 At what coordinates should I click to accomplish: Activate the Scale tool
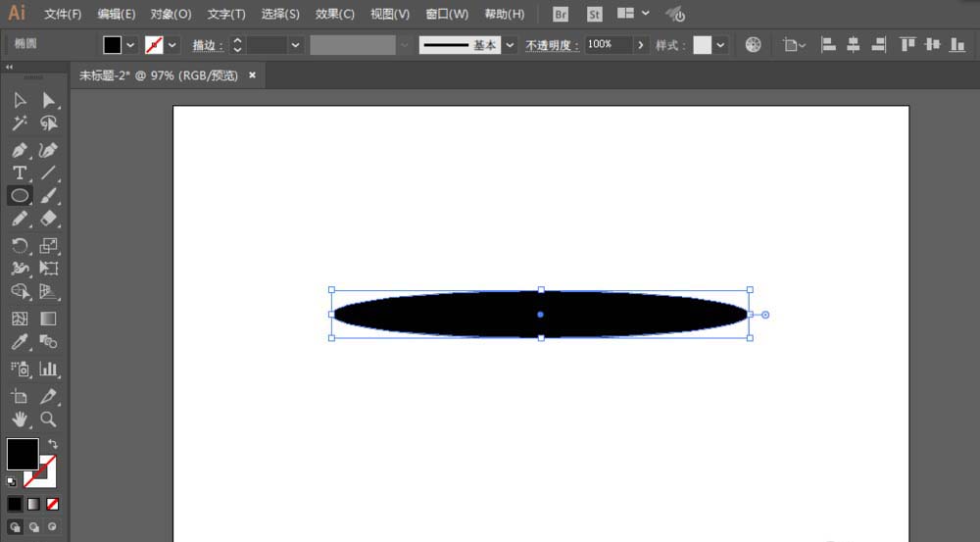point(48,245)
